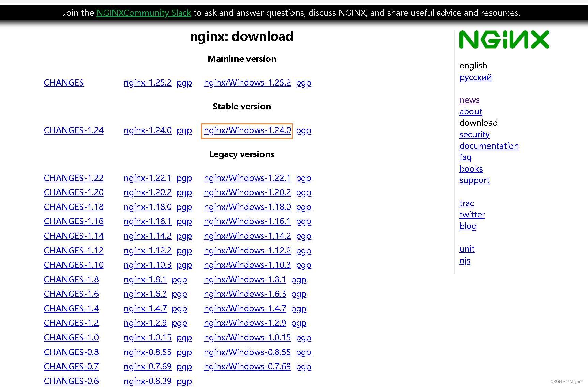Click the NGINX logo

(504, 40)
